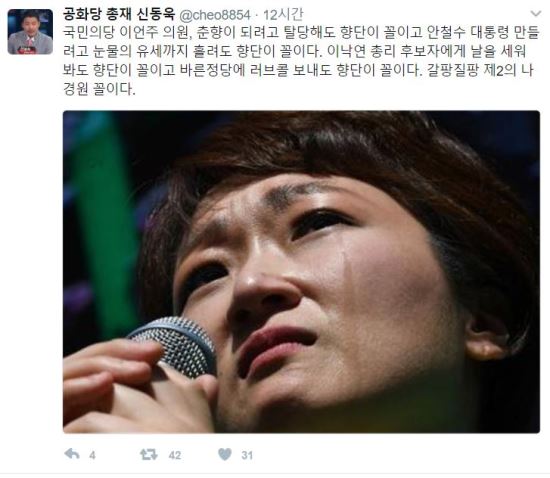Open the attached photo of the crying woman

point(301,272)
